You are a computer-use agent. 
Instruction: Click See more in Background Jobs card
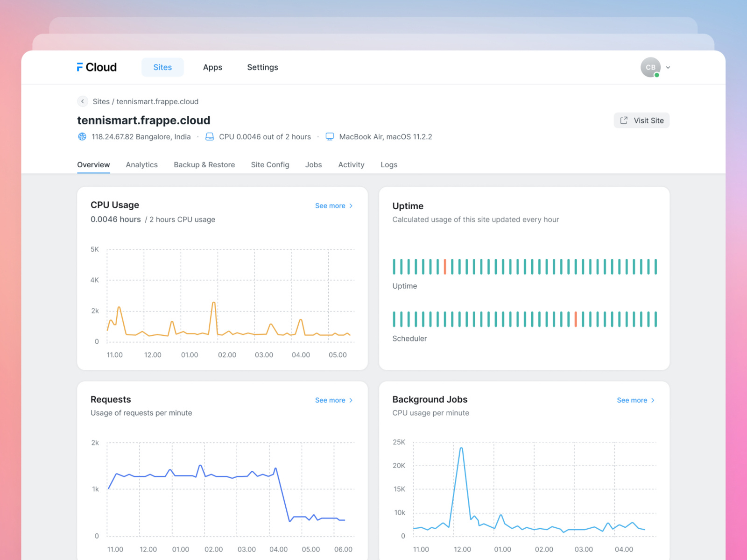[632, 400]
